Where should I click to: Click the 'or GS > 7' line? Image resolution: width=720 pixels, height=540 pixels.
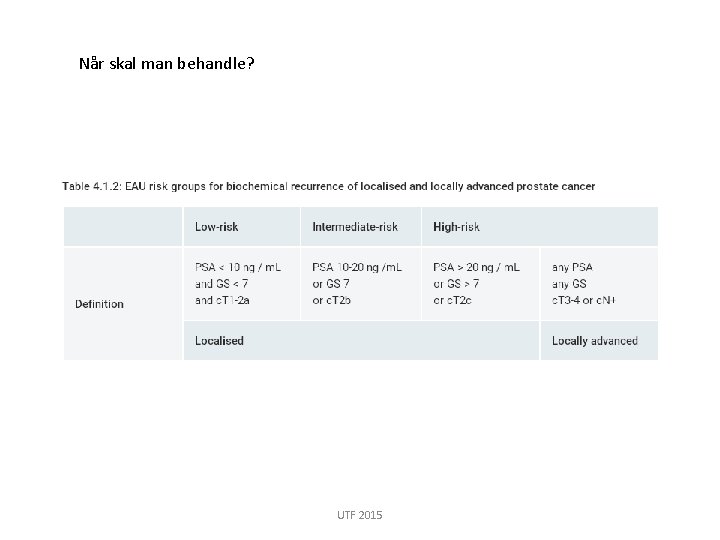coord(456,284)
